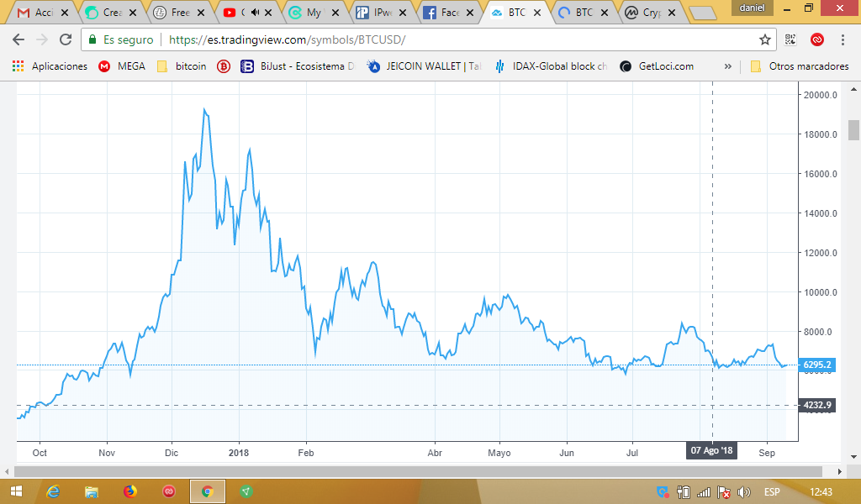Open the Chrome three-dot menu
The width and height of the screenshot is (861, 504).
point(843,39)
